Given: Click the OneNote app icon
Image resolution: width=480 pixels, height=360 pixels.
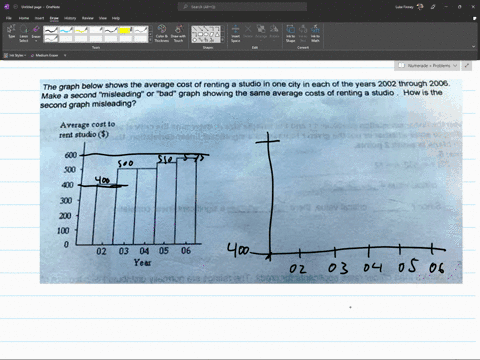Looking at the screenshot, I should [7, 7].
